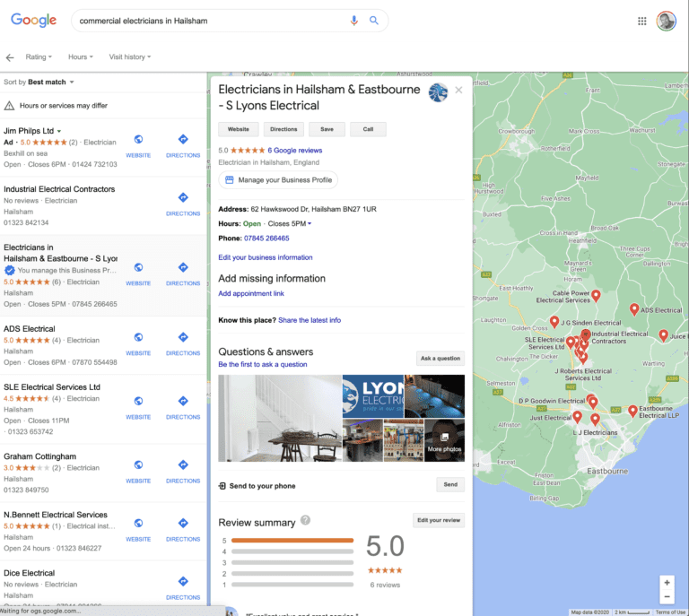
Task: Click Terms of Use on map
Action: [670, 612]
